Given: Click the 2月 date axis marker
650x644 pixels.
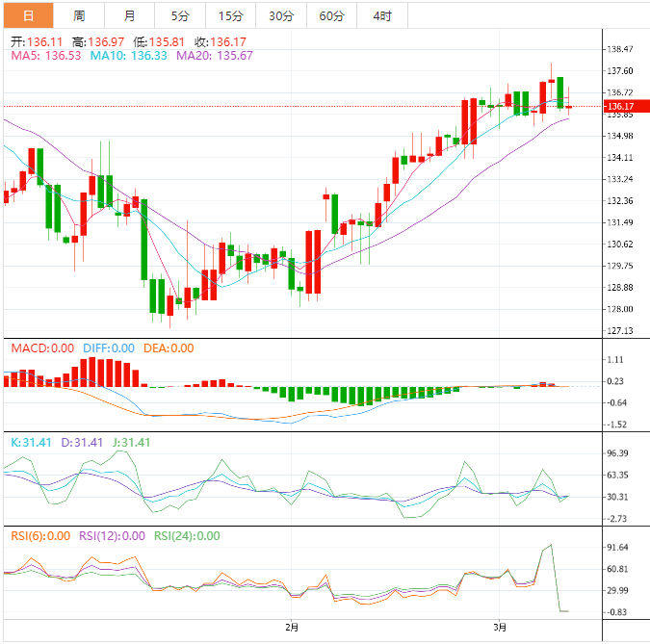Looking at the screenshot, I should [x=292, y=628].
